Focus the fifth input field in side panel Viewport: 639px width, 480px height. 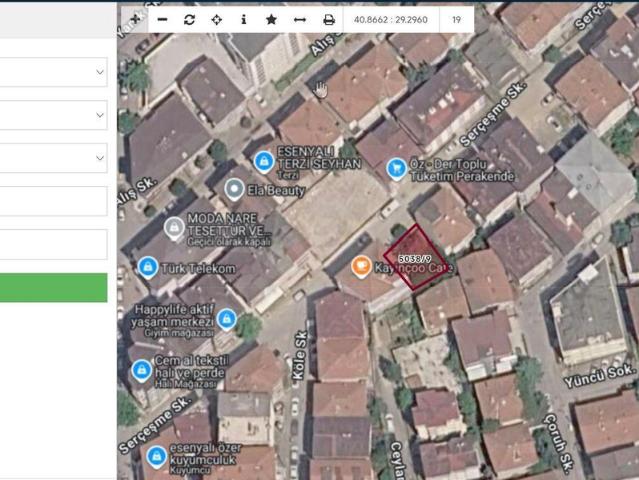pyautogui.click(x=53, y=244)
